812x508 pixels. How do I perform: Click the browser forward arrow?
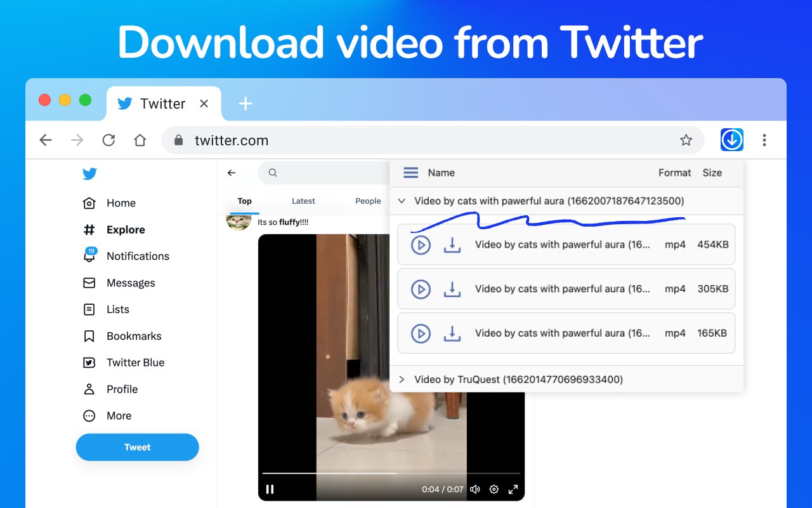pos(77,140)
